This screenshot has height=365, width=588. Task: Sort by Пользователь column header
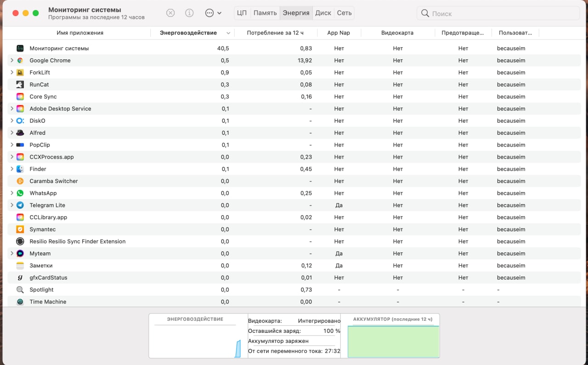pos(515,33)
